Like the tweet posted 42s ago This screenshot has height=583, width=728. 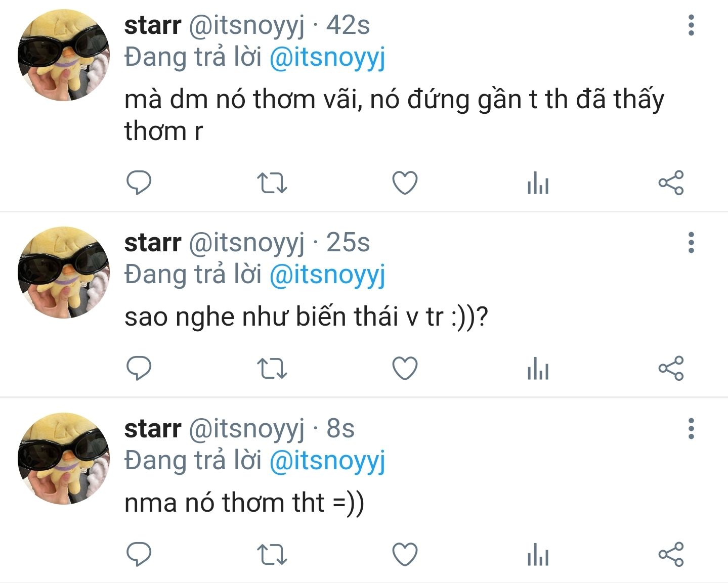point(405,183)
